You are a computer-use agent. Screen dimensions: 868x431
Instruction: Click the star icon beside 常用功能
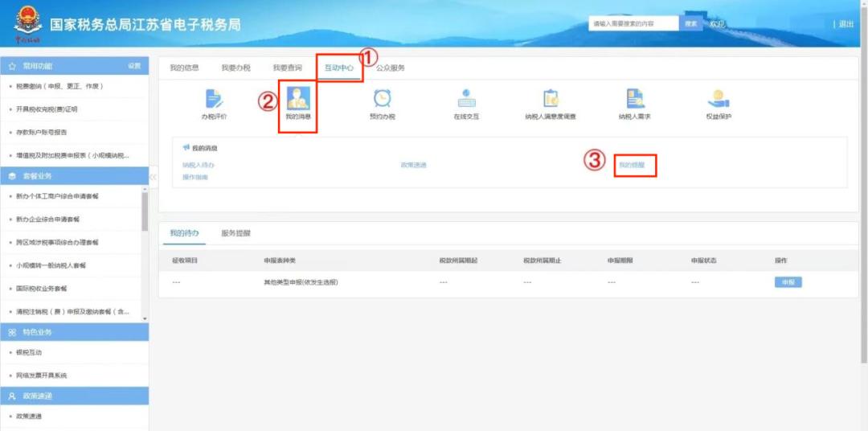point(12,66)
